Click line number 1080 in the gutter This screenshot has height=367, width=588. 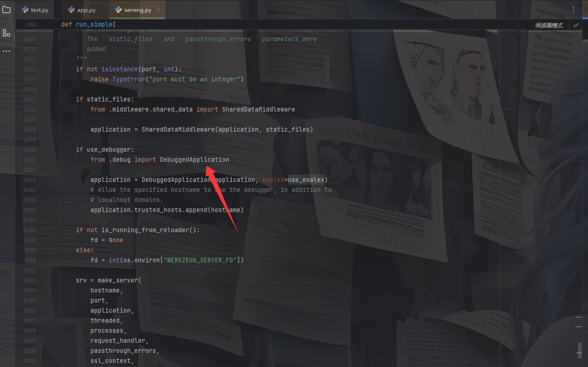pos(29,149)
